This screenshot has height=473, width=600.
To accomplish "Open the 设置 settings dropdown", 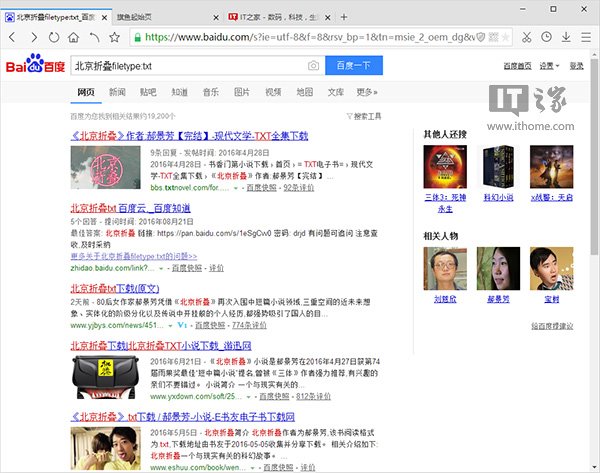I will tap(549, 66).
